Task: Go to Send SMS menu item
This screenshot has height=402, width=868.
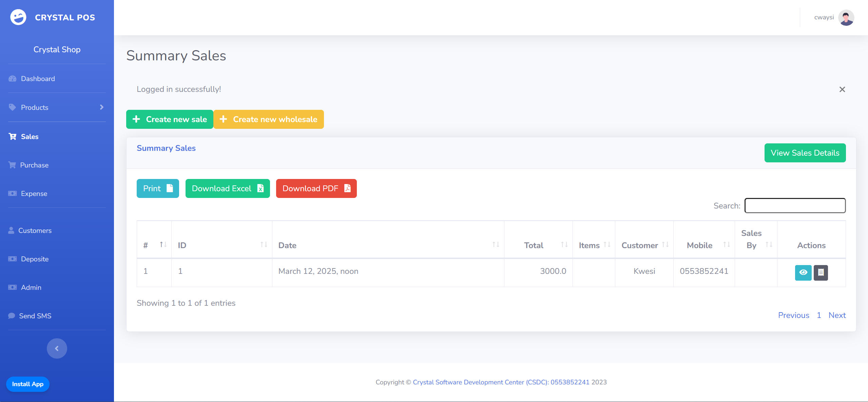Action: (x=35, y=316)
